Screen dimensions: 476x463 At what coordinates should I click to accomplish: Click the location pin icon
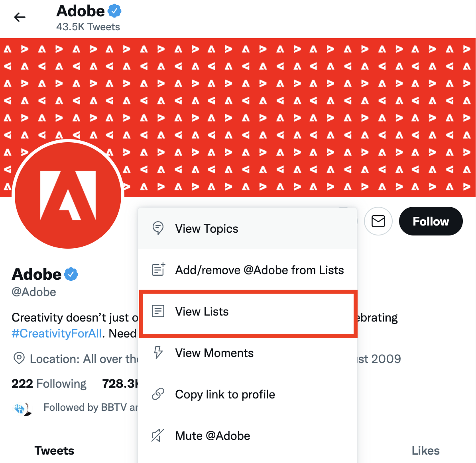pos(18,359)
